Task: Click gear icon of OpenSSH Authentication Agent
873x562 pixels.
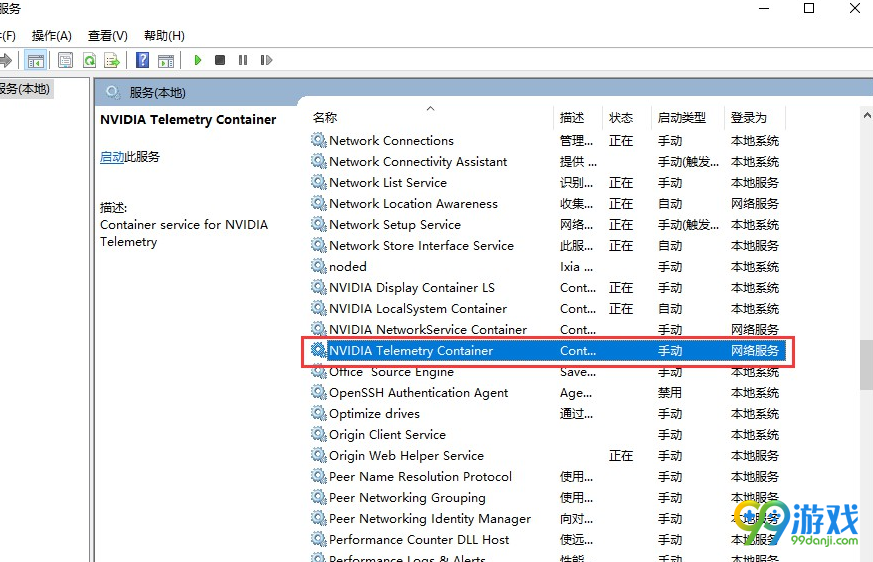Action: click(318, 392)
